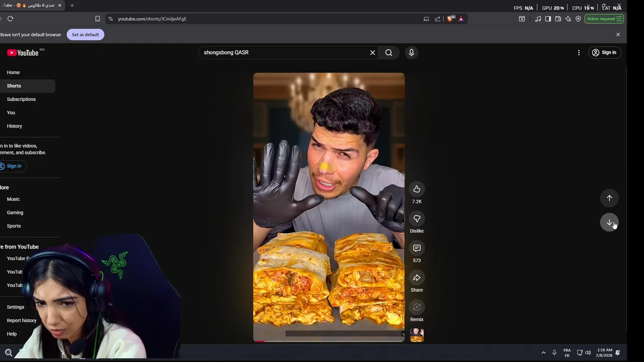Image resolution: width=644 pixels, height=362 pixels.
Task: Open the Action required menu
Action: coord(604,19)
